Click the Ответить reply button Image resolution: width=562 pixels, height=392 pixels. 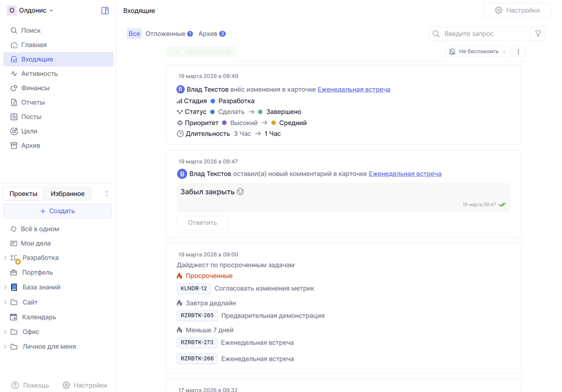[x=202, y=223]
